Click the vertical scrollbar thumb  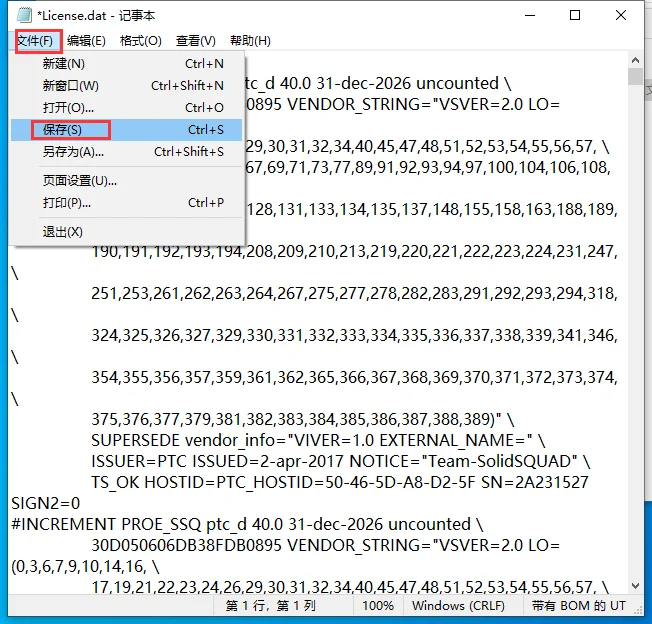pyautogui.click(x=635, y=76)
